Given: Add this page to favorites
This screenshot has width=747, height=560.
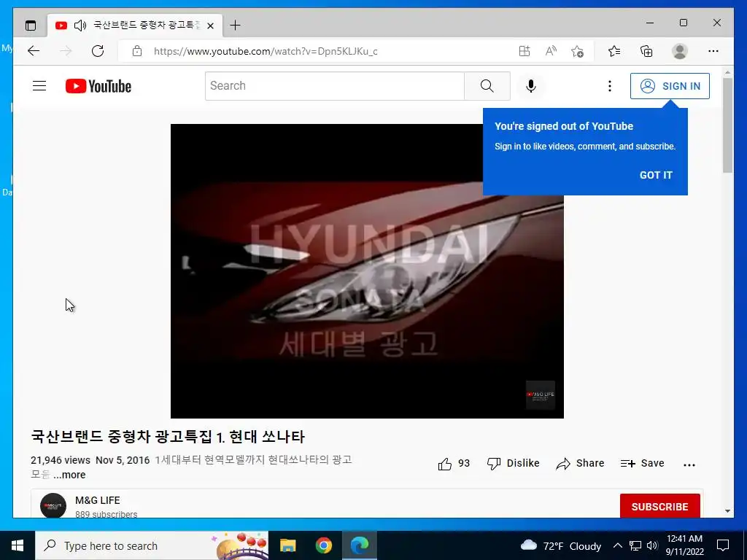Looking at the screenshot, I should (578, 52).
